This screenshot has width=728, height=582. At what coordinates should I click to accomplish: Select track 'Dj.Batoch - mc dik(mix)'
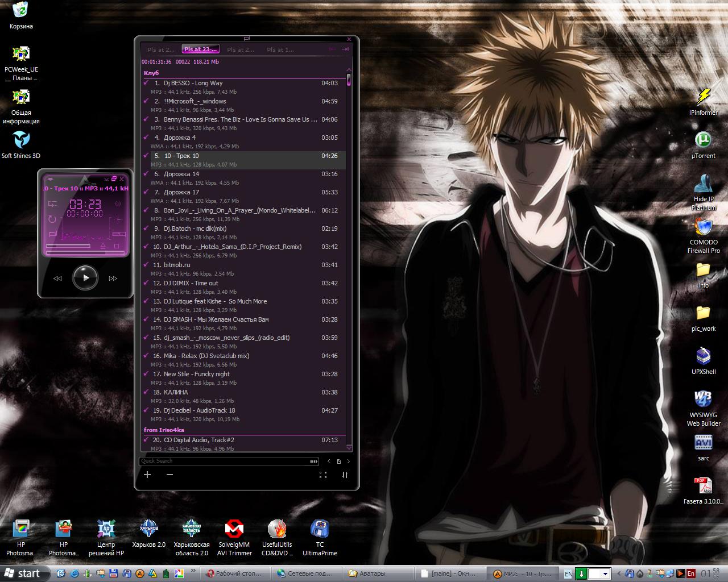pyautogui.click(x=243, y=232)
